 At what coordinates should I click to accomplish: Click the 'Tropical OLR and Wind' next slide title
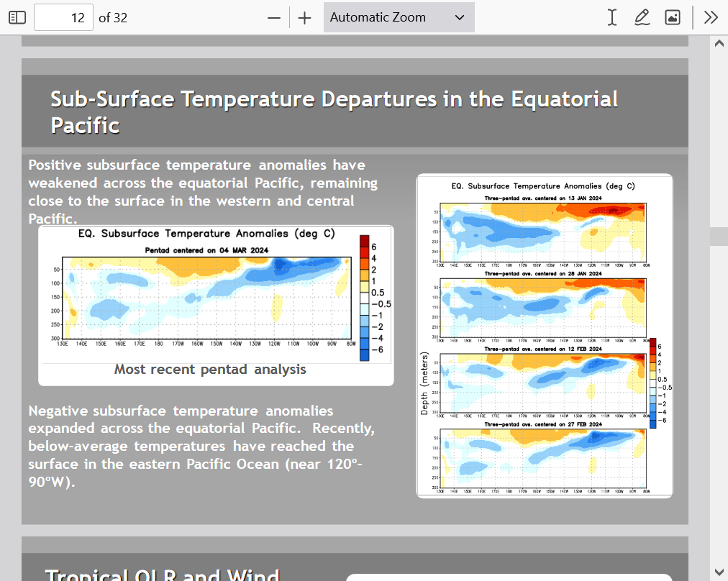162,575
